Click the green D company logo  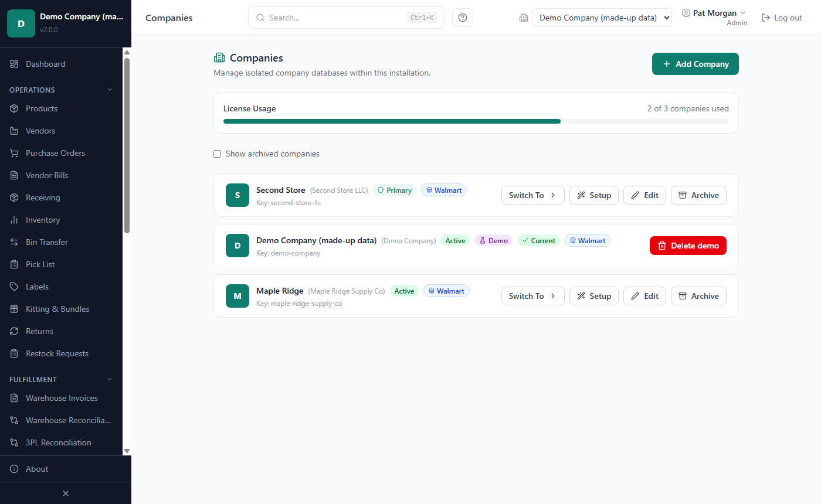click(21, 23)
